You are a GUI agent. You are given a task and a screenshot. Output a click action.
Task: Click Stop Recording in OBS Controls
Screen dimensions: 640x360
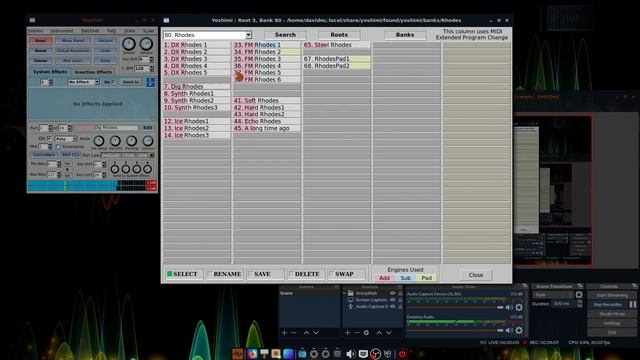tap(607, 304)
